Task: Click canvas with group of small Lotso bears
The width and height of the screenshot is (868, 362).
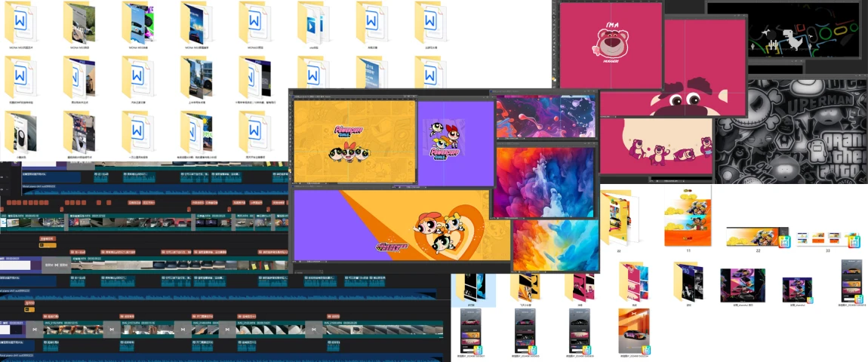Action: tap(657, 146)
